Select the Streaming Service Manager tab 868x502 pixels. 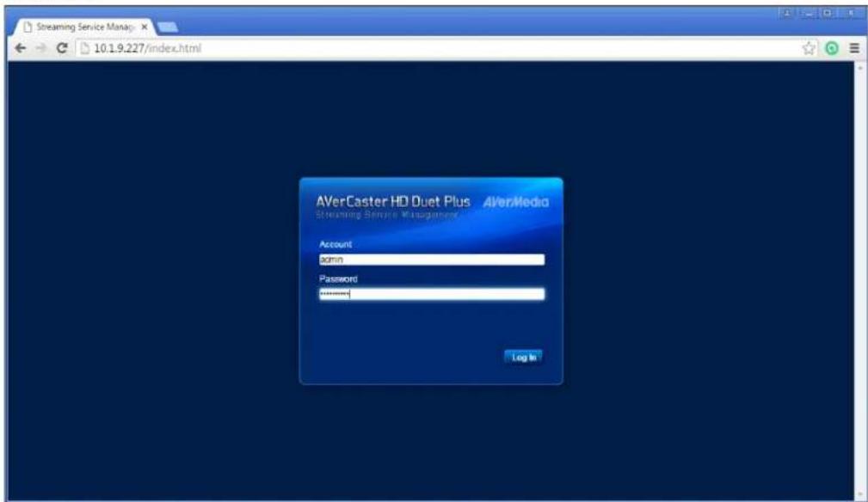83,27
